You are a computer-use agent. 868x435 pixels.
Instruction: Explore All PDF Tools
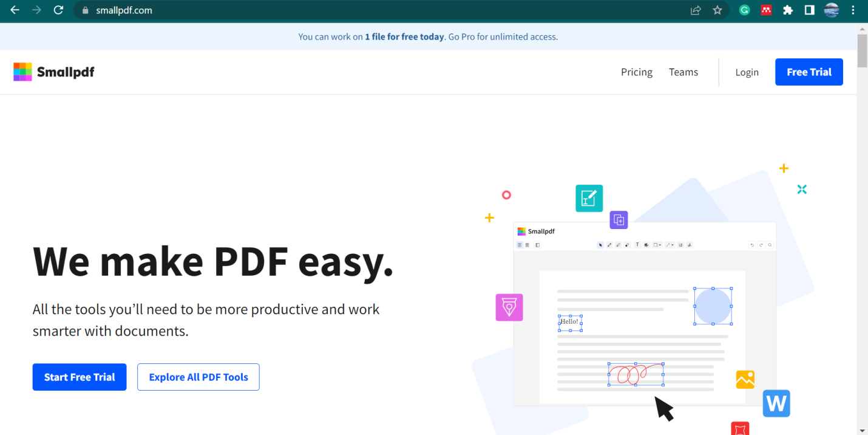point(198,377)
